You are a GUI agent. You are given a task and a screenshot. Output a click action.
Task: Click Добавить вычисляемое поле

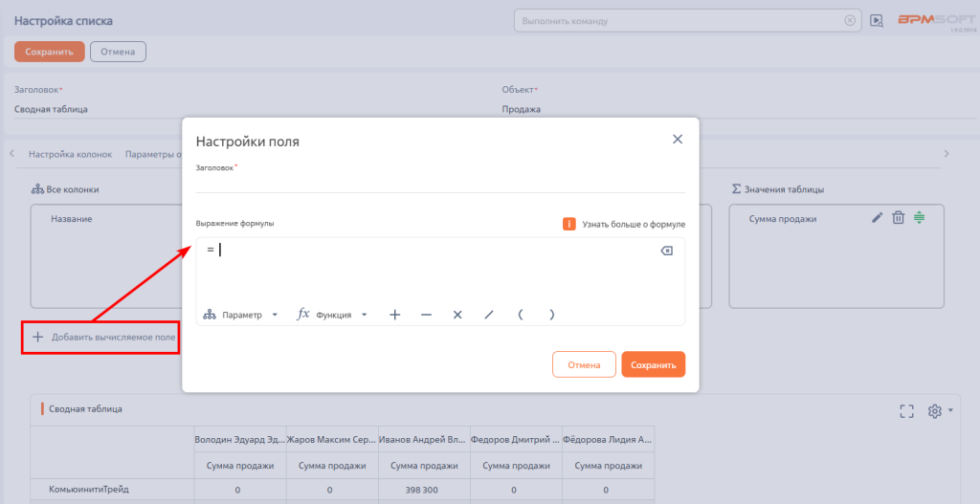pos(103,338)
